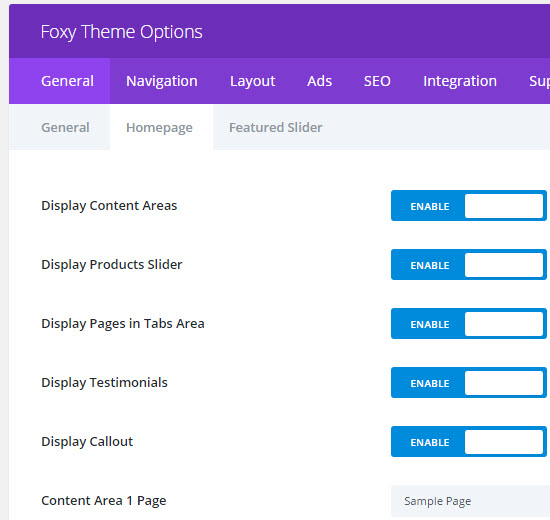The image size is (550, 520).
Task: Select the SEO tab
Action: 377,81
